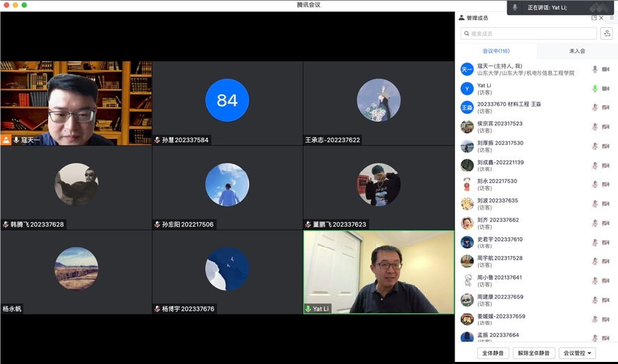Click the green macOS fullscreen window button
This screenshot has height=364, width=618.
[x=24, y=5]
